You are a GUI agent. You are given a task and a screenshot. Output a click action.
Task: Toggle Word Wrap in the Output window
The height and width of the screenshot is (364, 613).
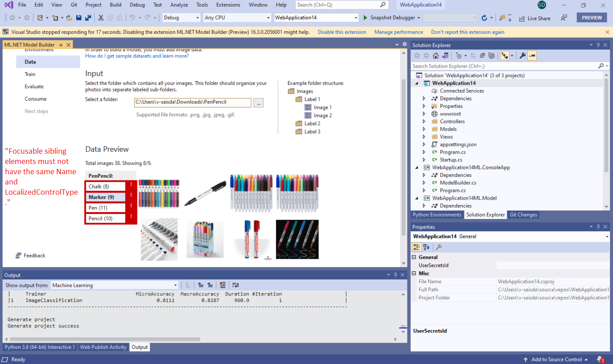click(236, 285)
